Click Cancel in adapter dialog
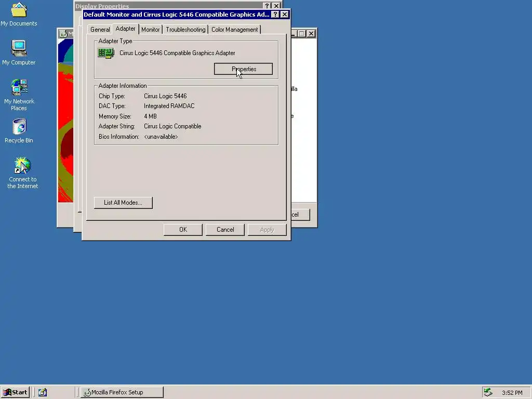The image size is (532, 399). (225, 230)
